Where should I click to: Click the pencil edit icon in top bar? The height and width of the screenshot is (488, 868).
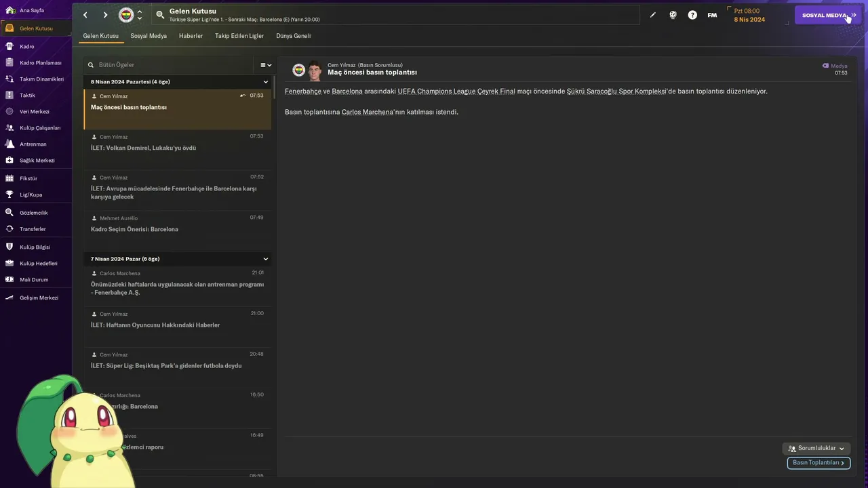tap(653, 15)
